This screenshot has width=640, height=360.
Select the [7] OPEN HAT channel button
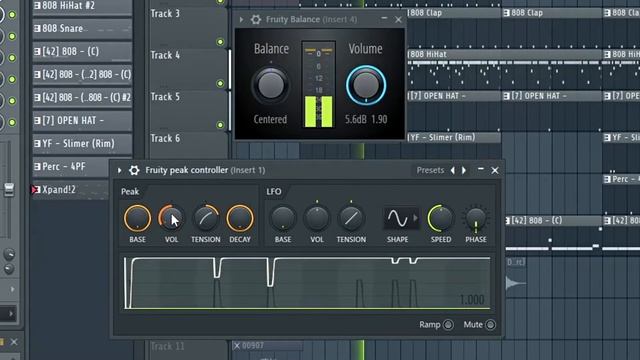(x=82, y=120)
